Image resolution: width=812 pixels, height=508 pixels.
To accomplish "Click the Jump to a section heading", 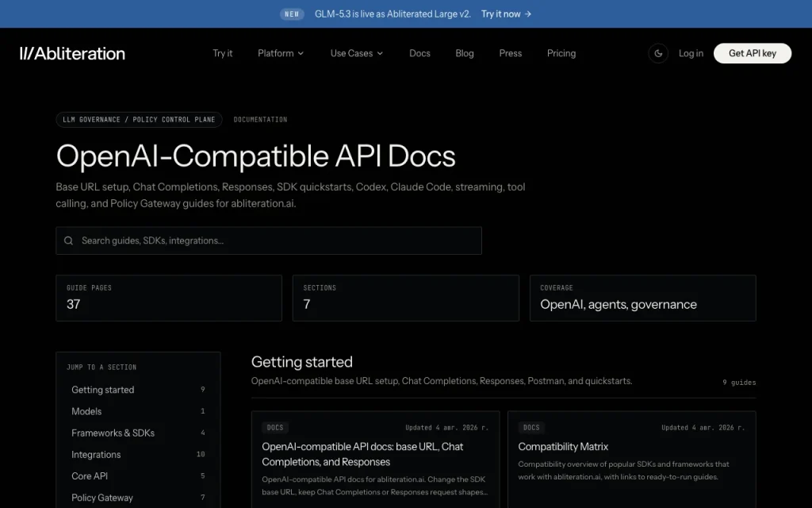I will (101, 367).
